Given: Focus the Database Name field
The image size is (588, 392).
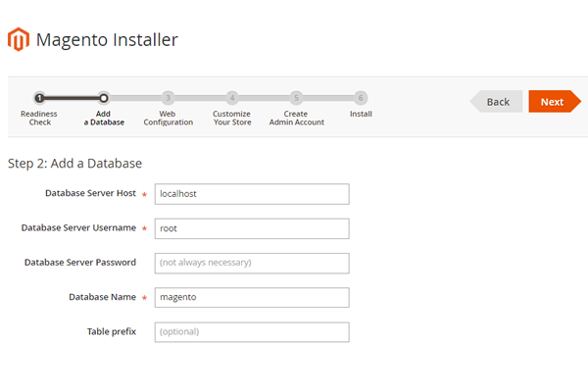Looking at the screenshot, I should coord(252,298).
